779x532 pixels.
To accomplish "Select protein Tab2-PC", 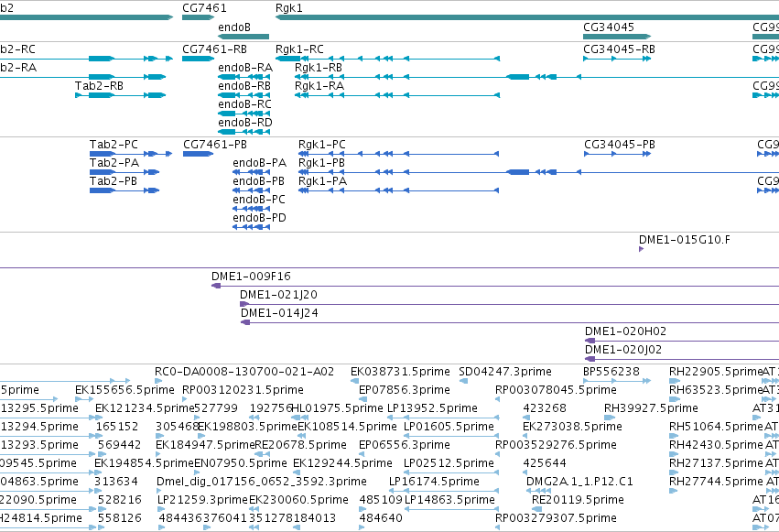I will 114,145.
